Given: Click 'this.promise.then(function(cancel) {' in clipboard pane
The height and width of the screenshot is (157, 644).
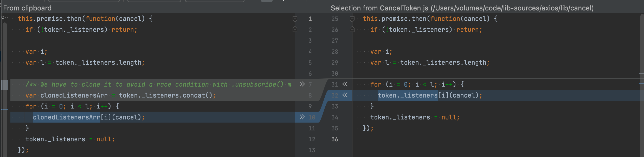Looking at the screenshot, I should [85, 19].
